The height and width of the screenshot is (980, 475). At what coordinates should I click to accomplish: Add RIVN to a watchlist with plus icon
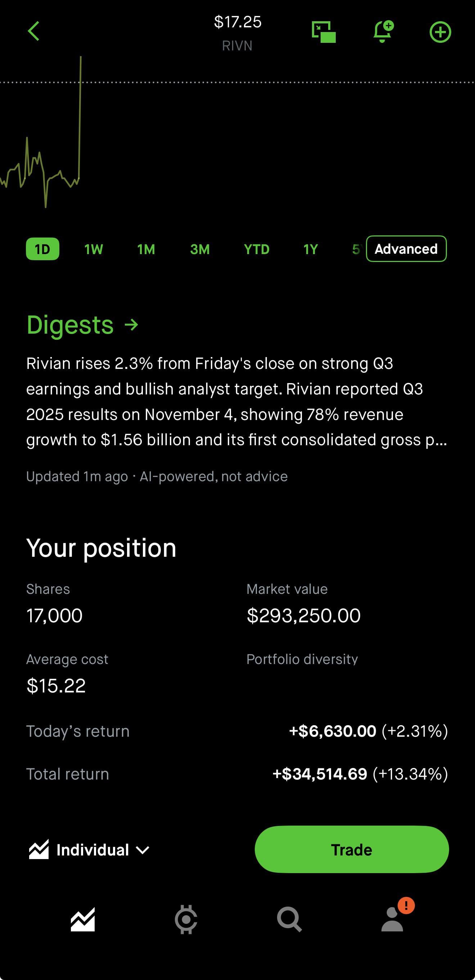coord(440,32)
